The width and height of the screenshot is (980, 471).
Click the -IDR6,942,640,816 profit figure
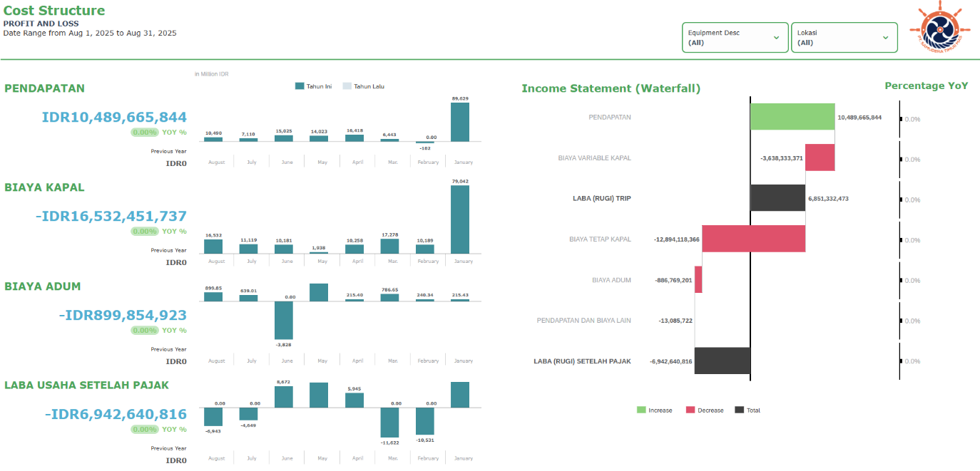pyautogui.click(x=116, y=415)
